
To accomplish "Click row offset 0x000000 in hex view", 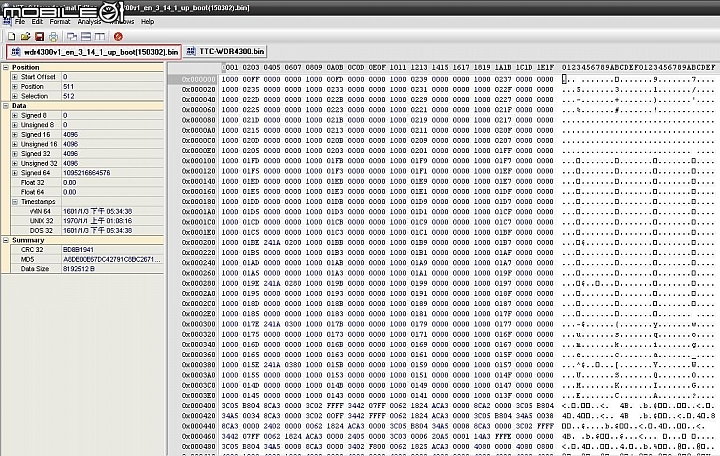I will tap(198, 79).
